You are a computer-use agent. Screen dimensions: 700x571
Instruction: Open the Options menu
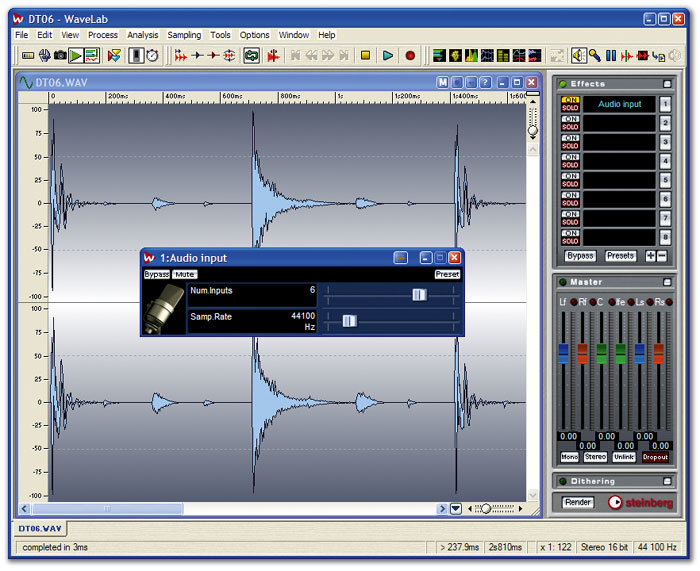[x=254, y=35]
